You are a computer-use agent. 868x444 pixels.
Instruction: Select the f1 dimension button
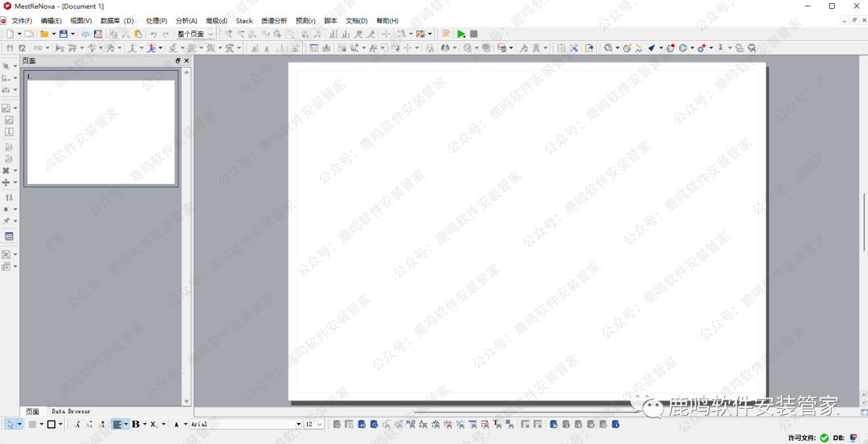[x=10, y=48]
